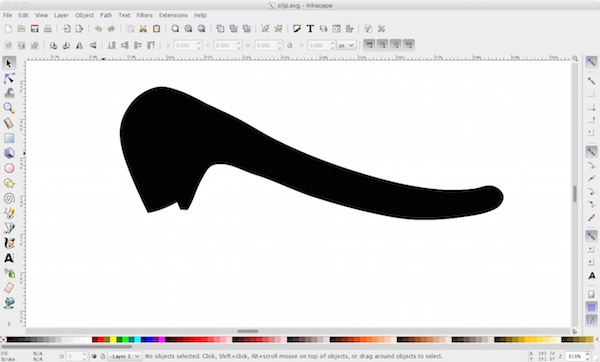Open Text and Font dialog icon
This screenshot has height=362, width=600.
(x=310, y=29)
